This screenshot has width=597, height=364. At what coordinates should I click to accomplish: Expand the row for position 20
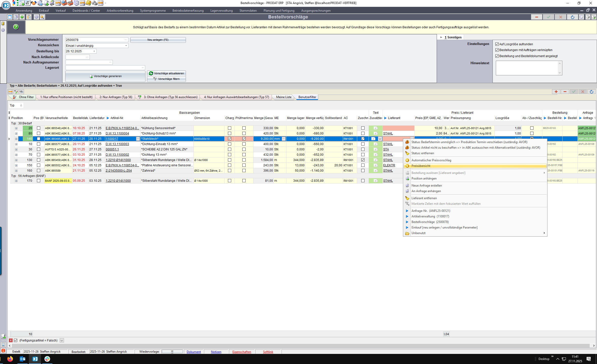(x=16, y=128)
